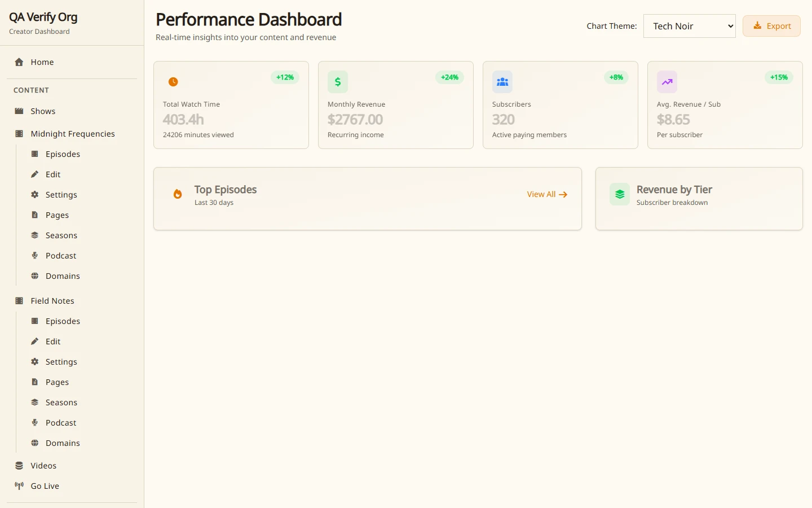Export the dashboard with the Export button
Screen dimensions: 812x508
click(x=771, y=26)
